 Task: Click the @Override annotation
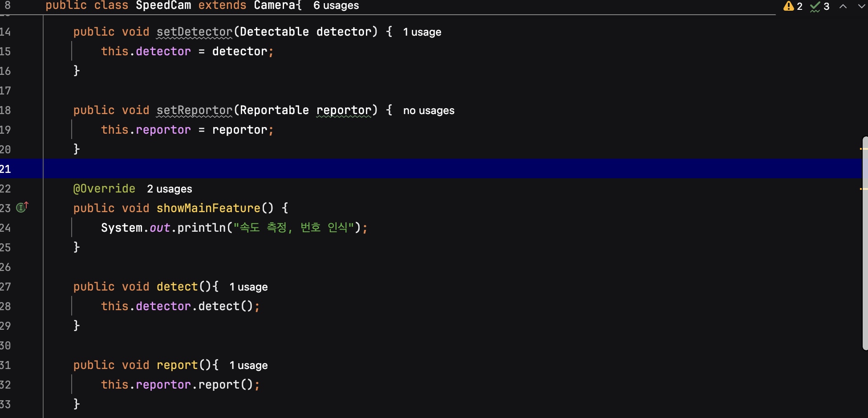104,189
